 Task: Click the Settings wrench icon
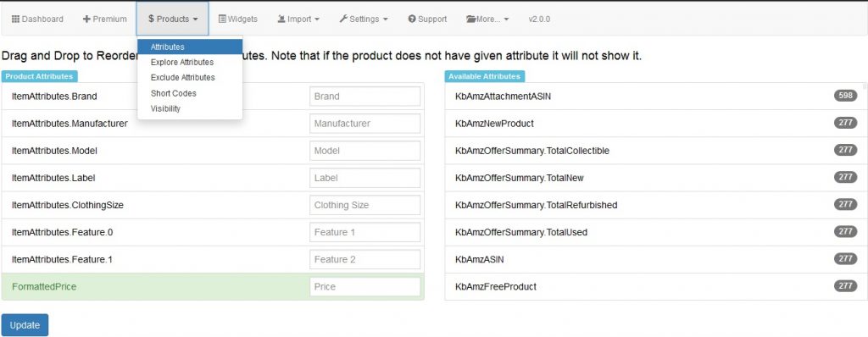[x=343, y=19]
